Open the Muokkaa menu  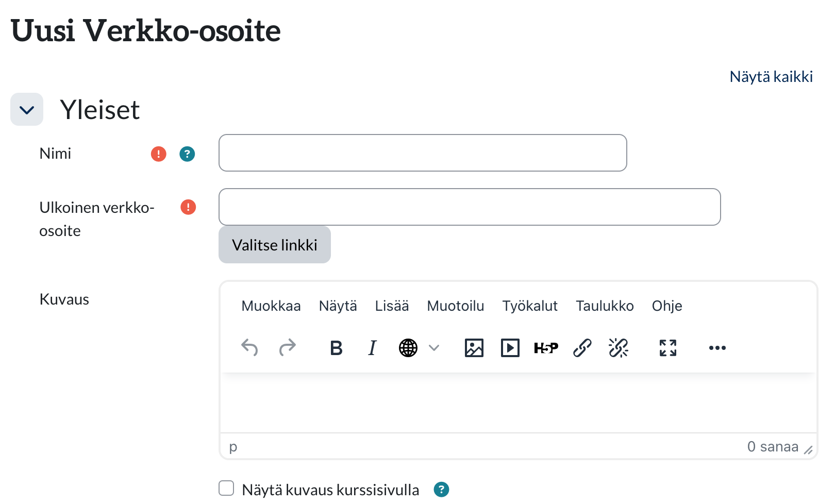pyautogui.click(x=271, y=306)
